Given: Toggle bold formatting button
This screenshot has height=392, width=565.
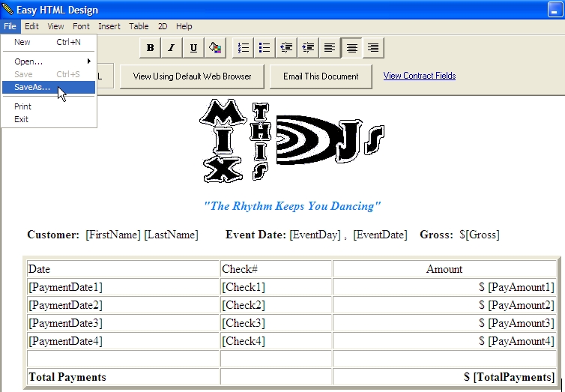Looking at the screenshot, I should [150, 48].
